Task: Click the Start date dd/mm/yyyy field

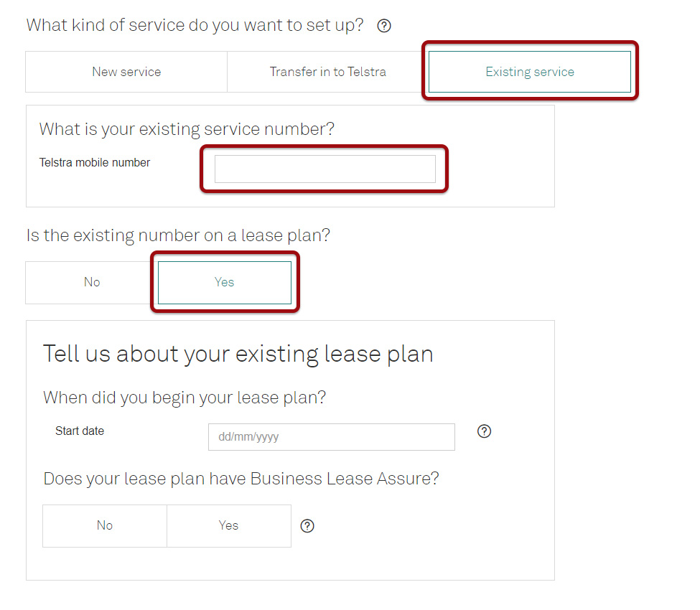Action: tap(331, 437)
